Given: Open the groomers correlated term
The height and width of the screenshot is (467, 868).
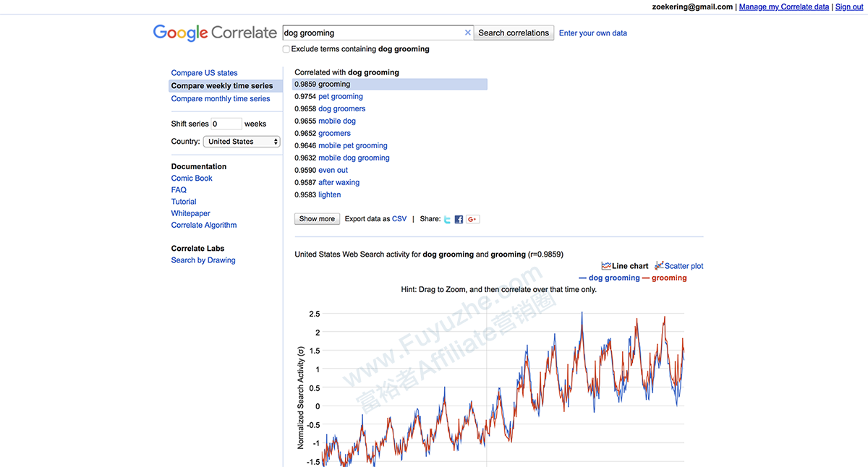Looking at the screenshot, I should pyautogui.click(x=334, y=134).
